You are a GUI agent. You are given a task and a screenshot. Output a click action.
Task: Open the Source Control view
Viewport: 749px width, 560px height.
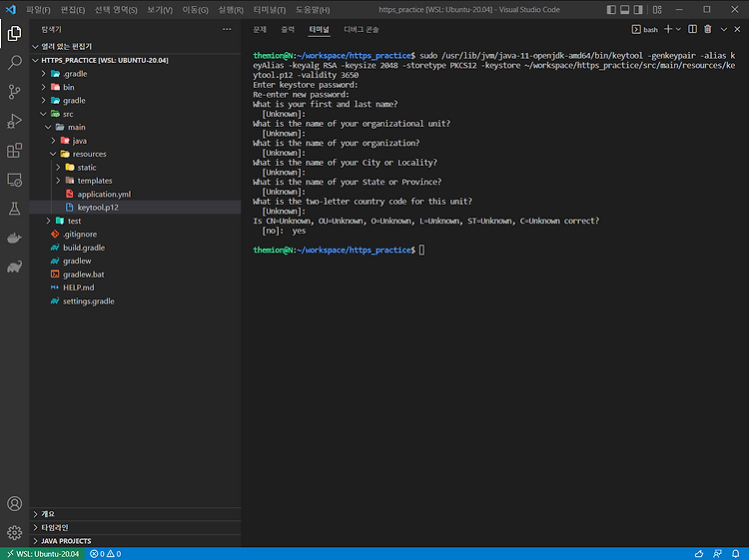tap(14, 92)
